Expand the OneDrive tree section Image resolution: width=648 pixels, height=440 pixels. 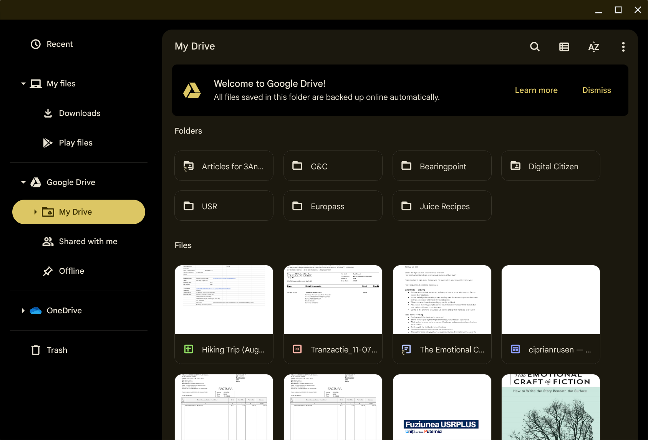point(23,311)
